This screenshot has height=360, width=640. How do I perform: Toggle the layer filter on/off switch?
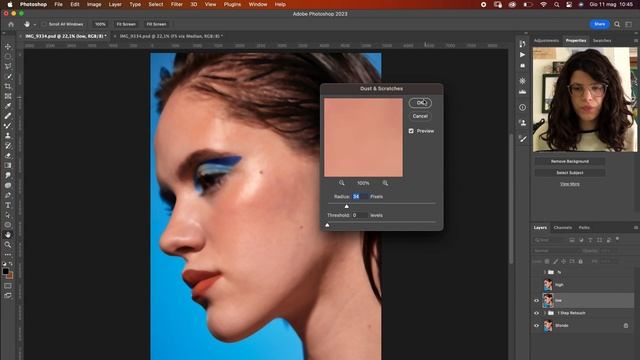coord(617,239)
